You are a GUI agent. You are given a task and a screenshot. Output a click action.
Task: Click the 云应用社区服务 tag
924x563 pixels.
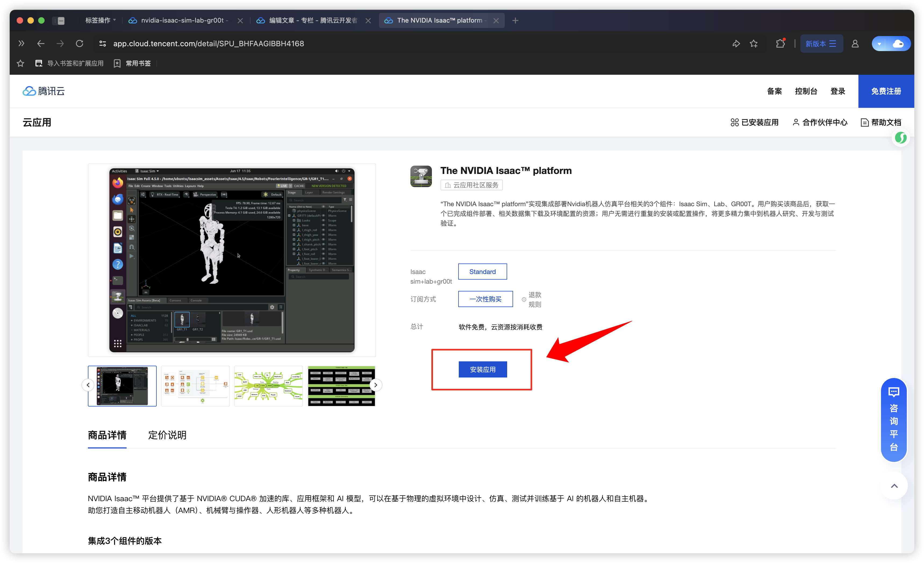tap(471, 185)
